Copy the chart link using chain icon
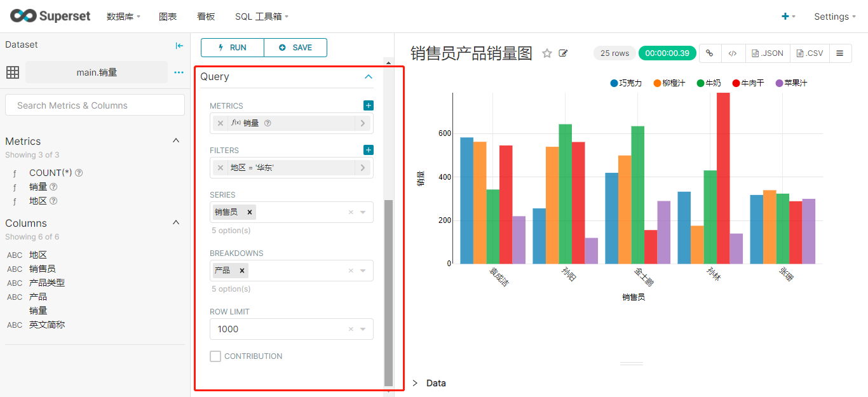The width and height of the screenshot is (868, 397). click(710, 53)
